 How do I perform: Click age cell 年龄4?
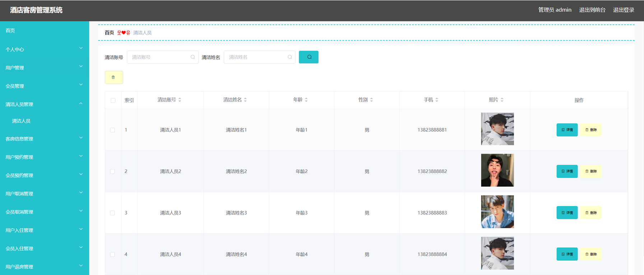(302, 255)
